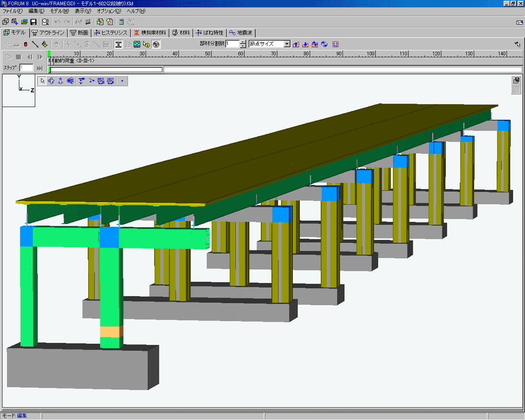Click the print preview magnifier icon
The height and width of the screenshot is (420, 525).
[x=45, y=22]
